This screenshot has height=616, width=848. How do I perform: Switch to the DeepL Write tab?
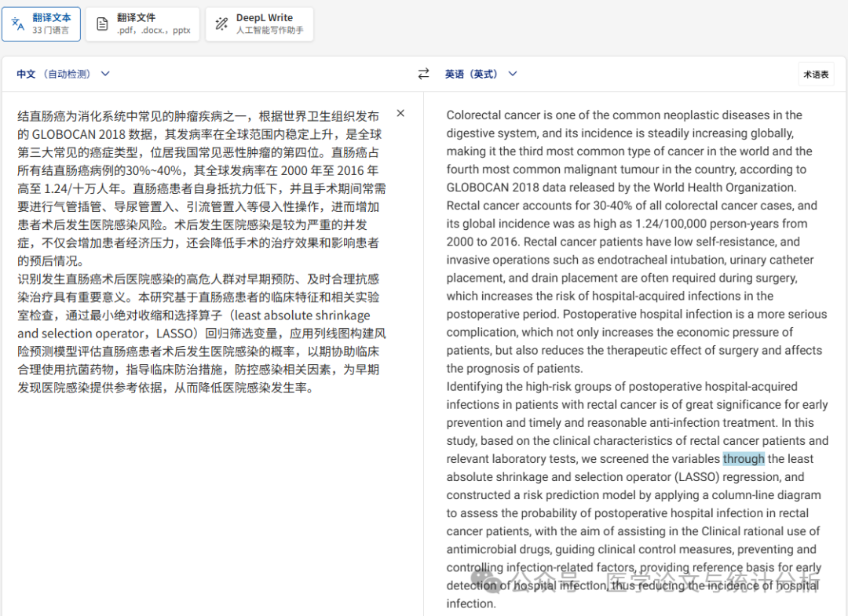[259, 24]
